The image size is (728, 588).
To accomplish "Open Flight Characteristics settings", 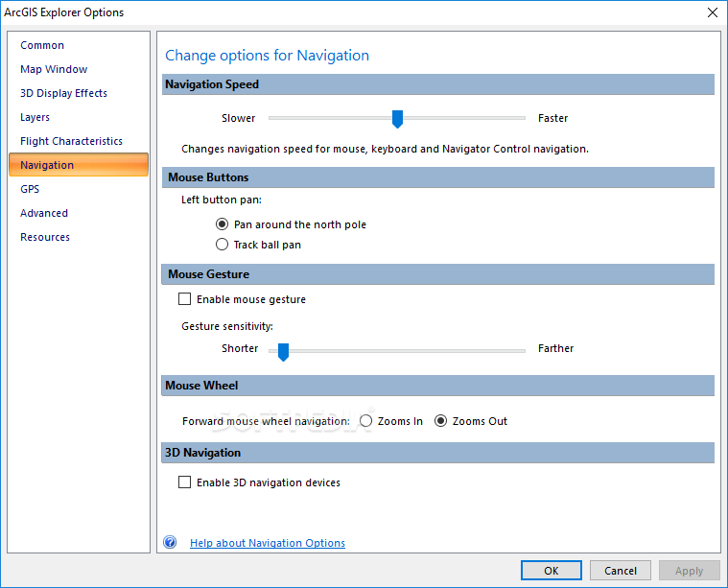I will coord(71,141).
